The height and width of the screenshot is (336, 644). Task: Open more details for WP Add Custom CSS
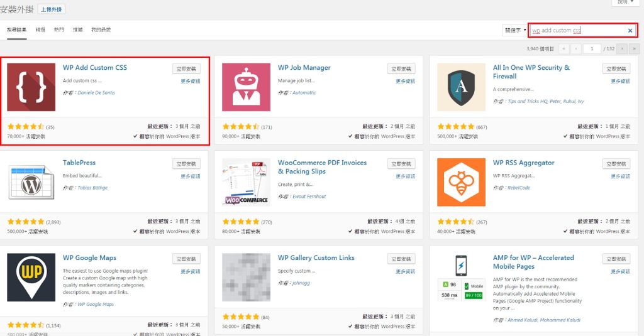click(191, 81)
